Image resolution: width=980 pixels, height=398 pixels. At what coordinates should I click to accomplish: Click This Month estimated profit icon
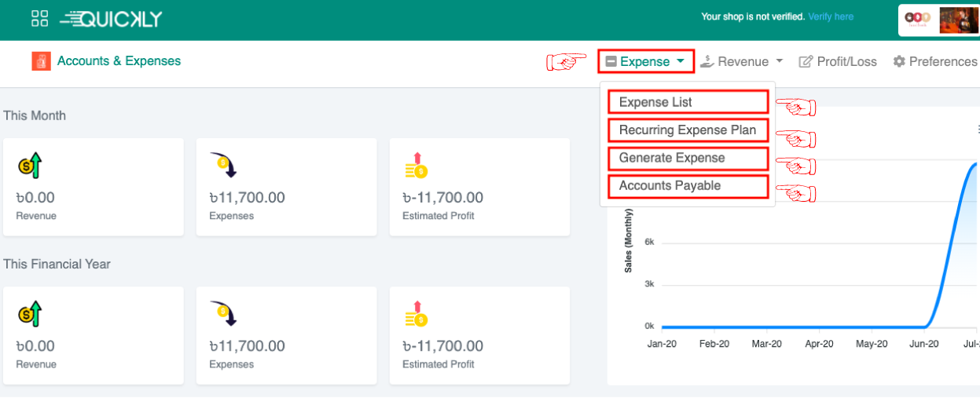(416, 166)
